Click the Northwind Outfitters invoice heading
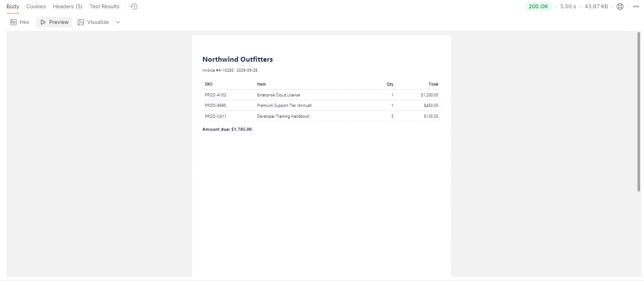The image size is (644, 281). pos(237,60)
